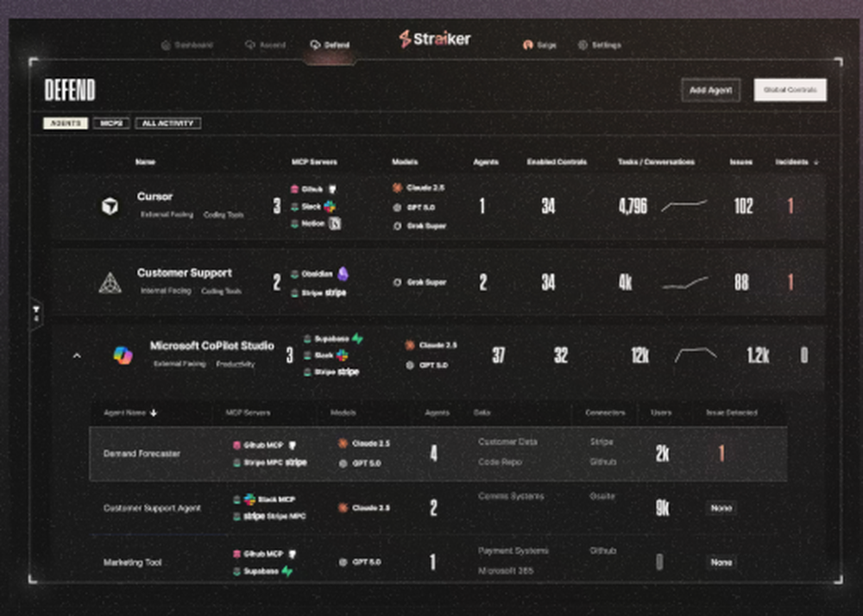Click GPT 5.0 icon in CoPilot Studio row

tap(409, 365)
